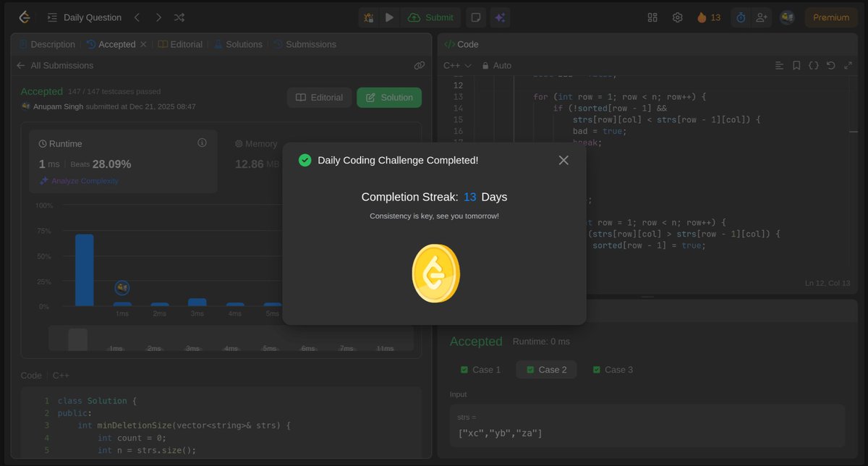Maximize the code editor with expand icon
Image resolution: width=868 pixels, height=466 pixels.
click(x=848, y=65)
